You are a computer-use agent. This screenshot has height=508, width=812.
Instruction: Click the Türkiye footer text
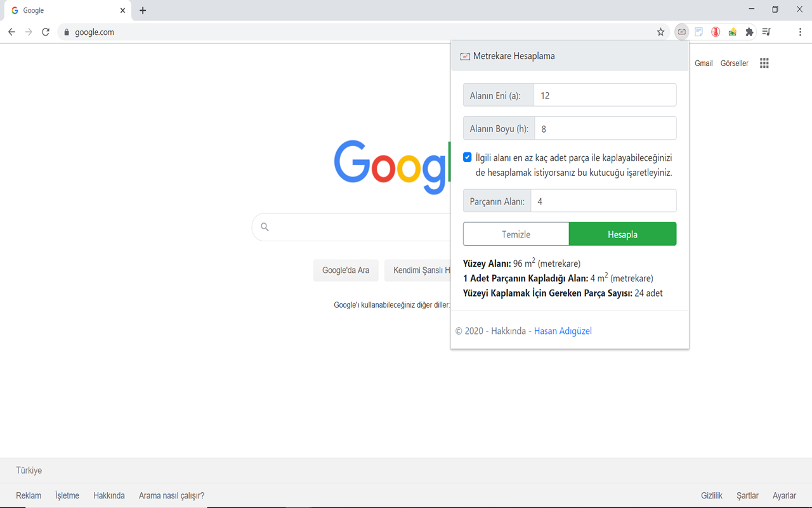click(x=29, y=471)
